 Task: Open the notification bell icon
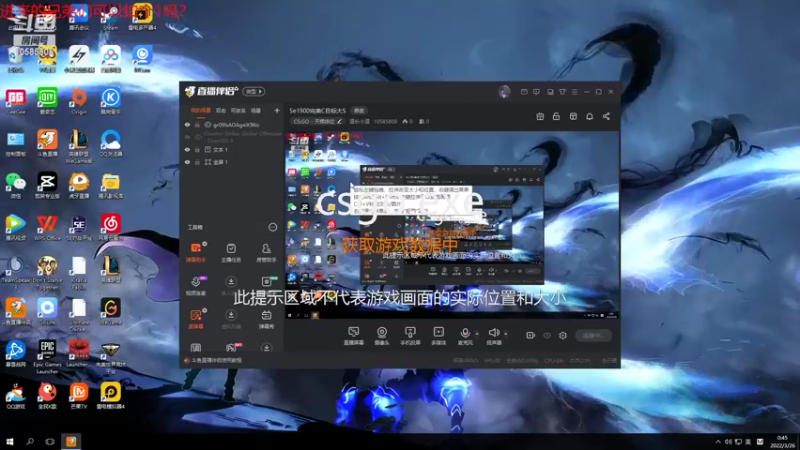(589, 116)
